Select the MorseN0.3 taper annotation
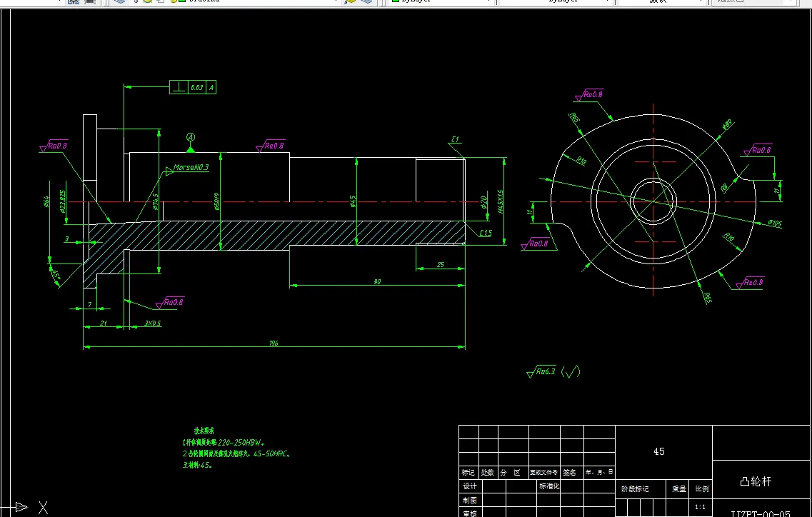 click(x=191, y=167)
